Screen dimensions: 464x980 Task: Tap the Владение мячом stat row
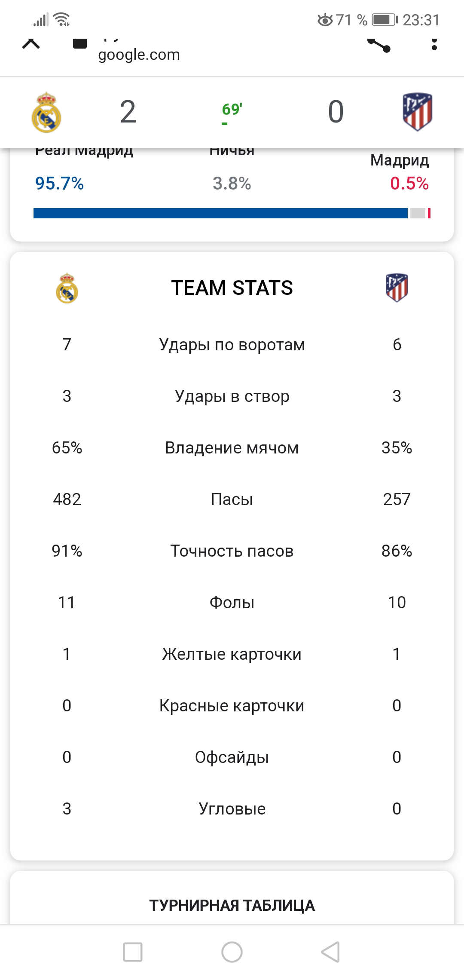coord(232,447)
